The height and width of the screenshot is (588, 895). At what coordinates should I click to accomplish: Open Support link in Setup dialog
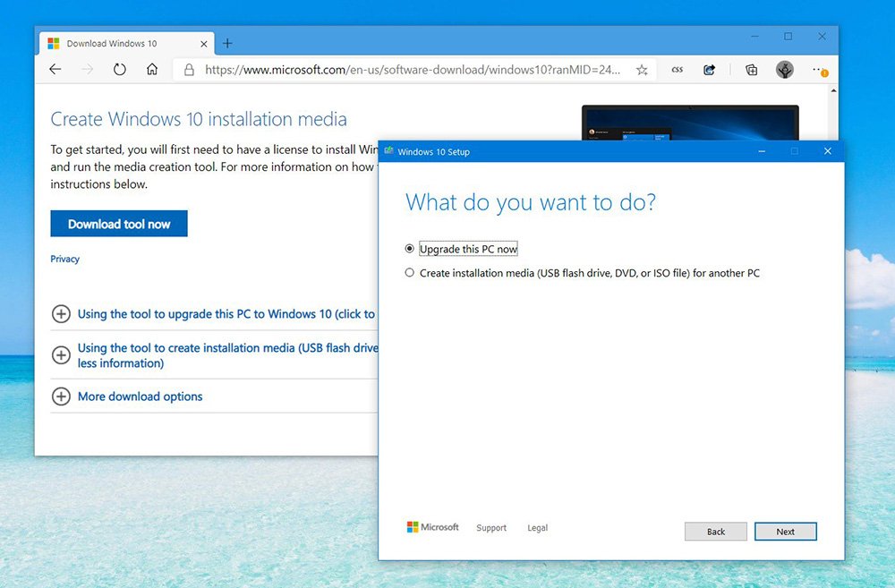pyautogui.click(x=491, y=528)
